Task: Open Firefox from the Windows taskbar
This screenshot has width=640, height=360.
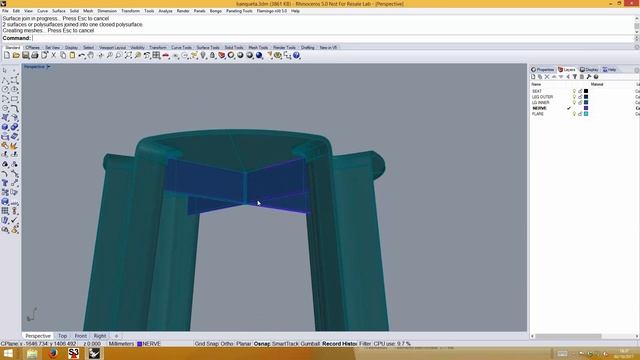Action: pyautogui.click(x=53, y=353)
